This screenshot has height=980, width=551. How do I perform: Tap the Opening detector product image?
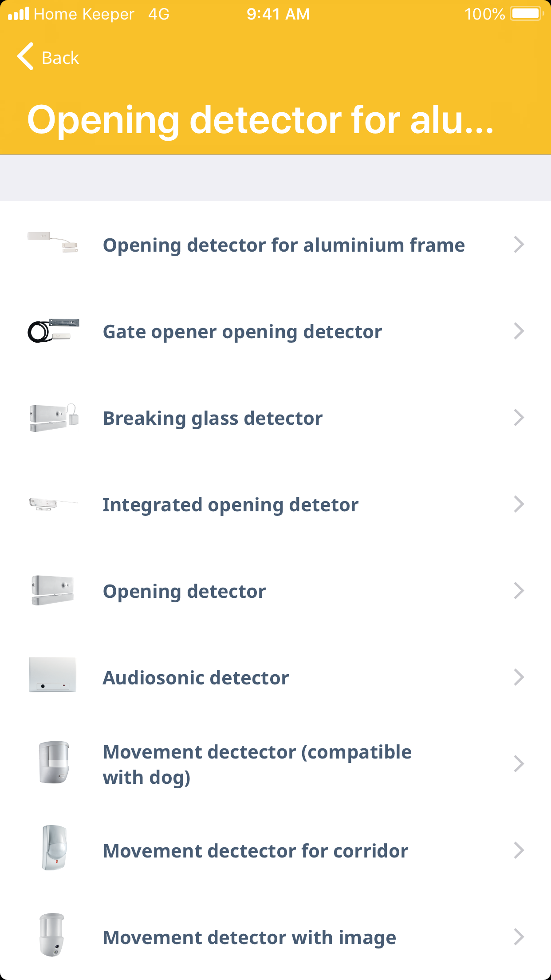[x=53, y=590]
